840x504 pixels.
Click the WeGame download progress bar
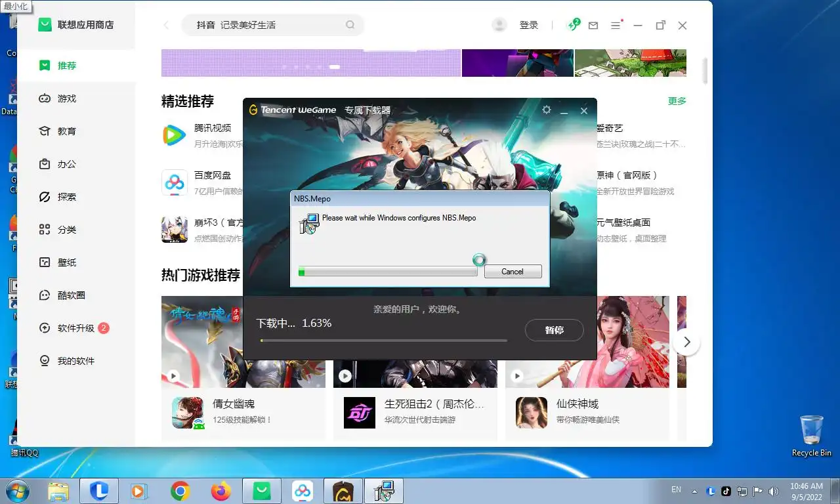(x=384, y=341)
